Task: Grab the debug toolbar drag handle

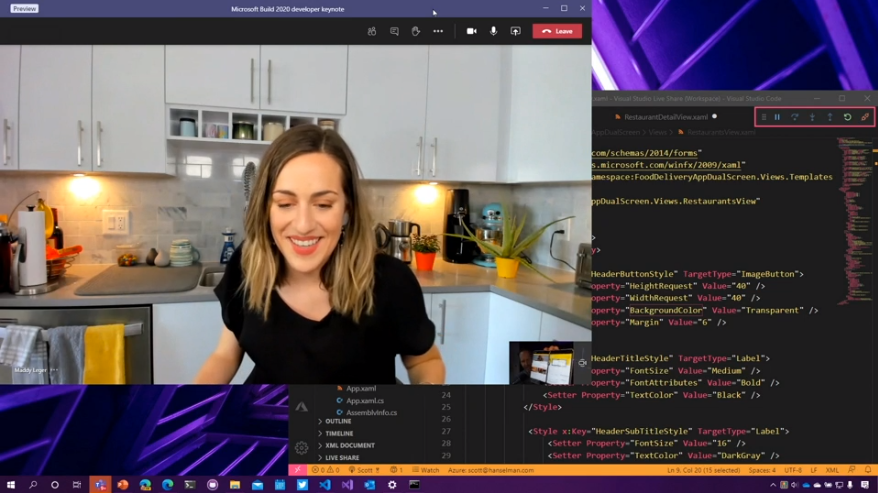Action: (764, 117)
